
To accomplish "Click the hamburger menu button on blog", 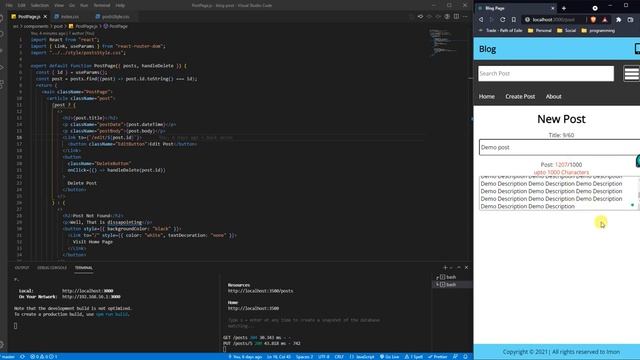I will click(x=631, y=73).
